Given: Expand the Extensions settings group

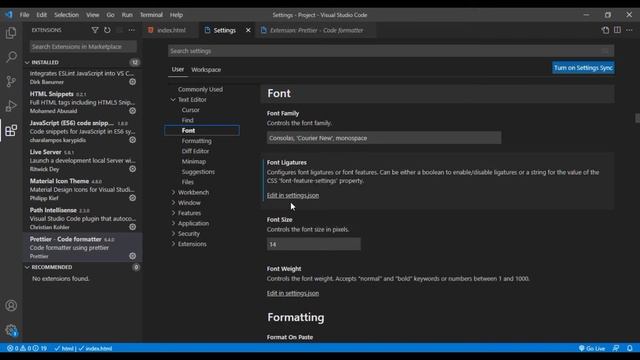Looking at the screenshot, I should (173, 244).
